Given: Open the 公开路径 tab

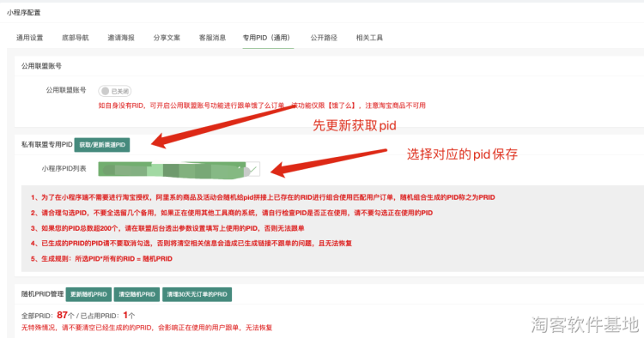Looking at the screenshot, I should [x=324, y=38].
